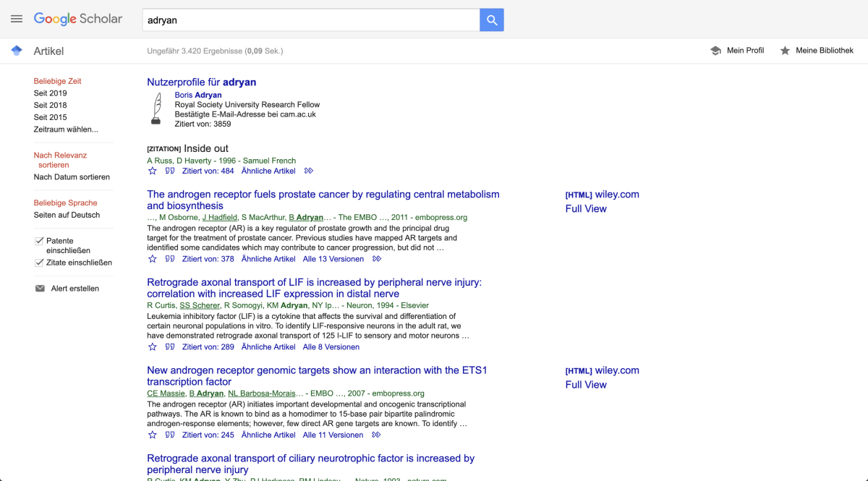Go to 'Meine Bibliothek'
This screenshot has width=868, height=481.
pyautogui.click(x=817, y=51)
